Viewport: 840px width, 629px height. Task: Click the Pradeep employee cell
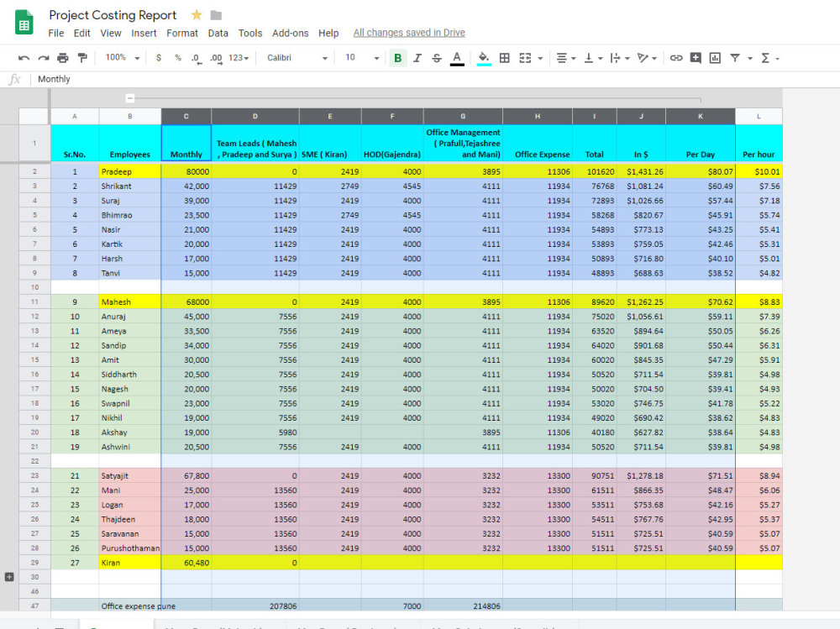[129, 171]
